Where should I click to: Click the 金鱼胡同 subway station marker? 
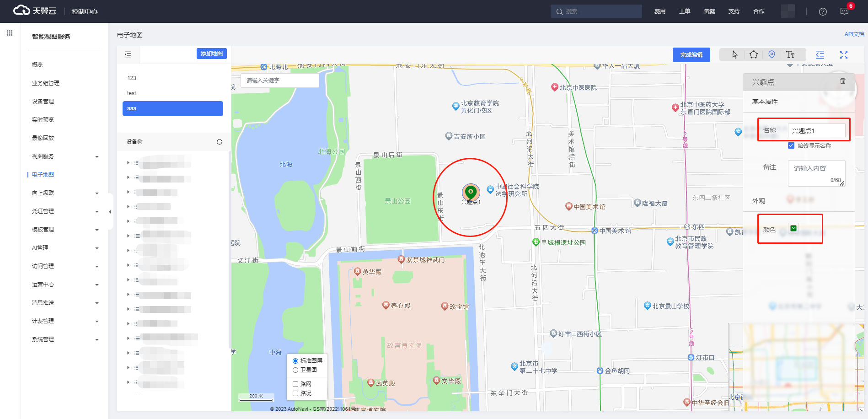600,371
